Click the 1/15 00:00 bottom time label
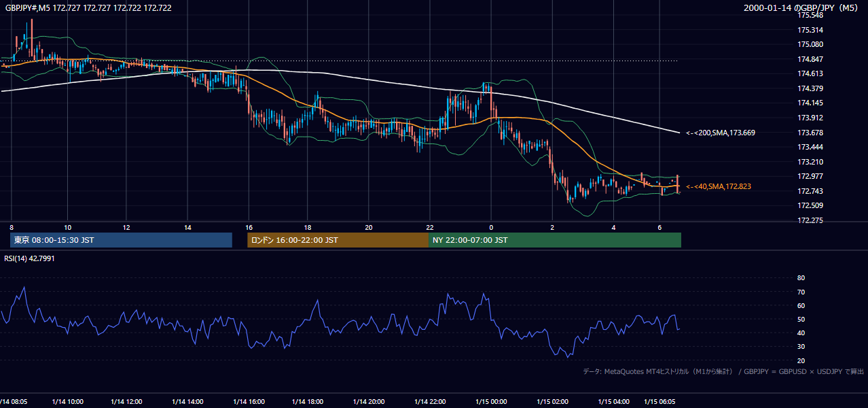 (x=491, y=402)
